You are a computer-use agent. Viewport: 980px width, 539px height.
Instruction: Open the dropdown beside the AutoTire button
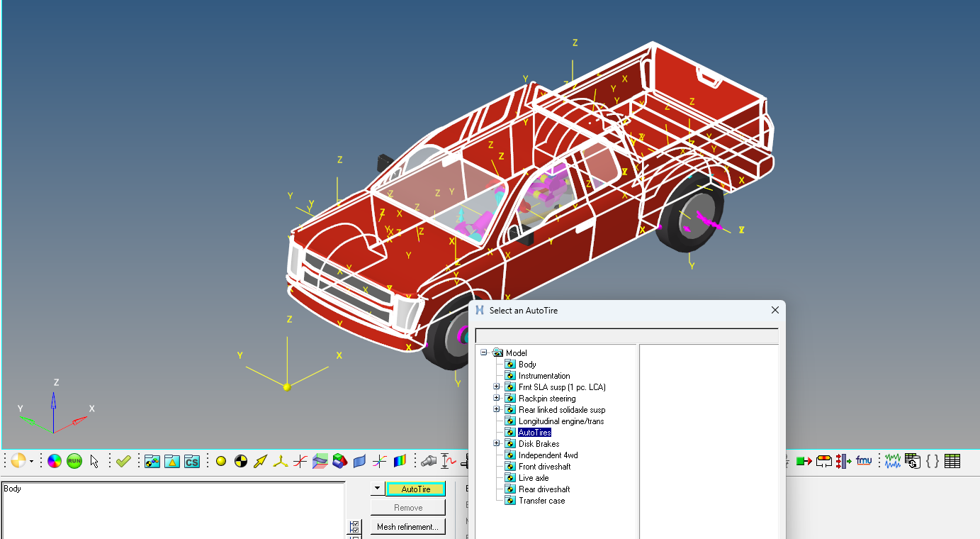tap(376, 489)
